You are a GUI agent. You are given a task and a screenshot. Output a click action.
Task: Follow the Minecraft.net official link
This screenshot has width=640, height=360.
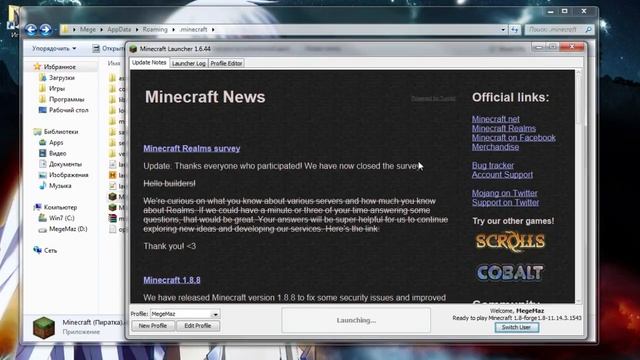coord(496,119)
